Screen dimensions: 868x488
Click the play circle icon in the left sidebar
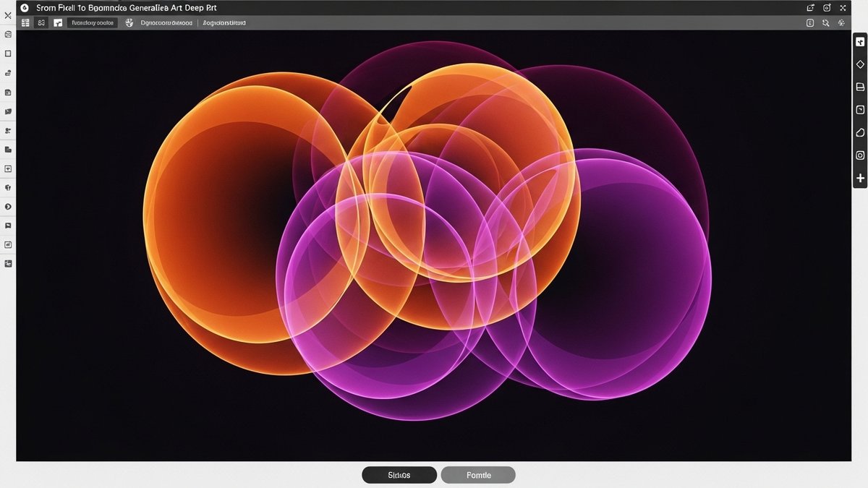coord(8,206)
